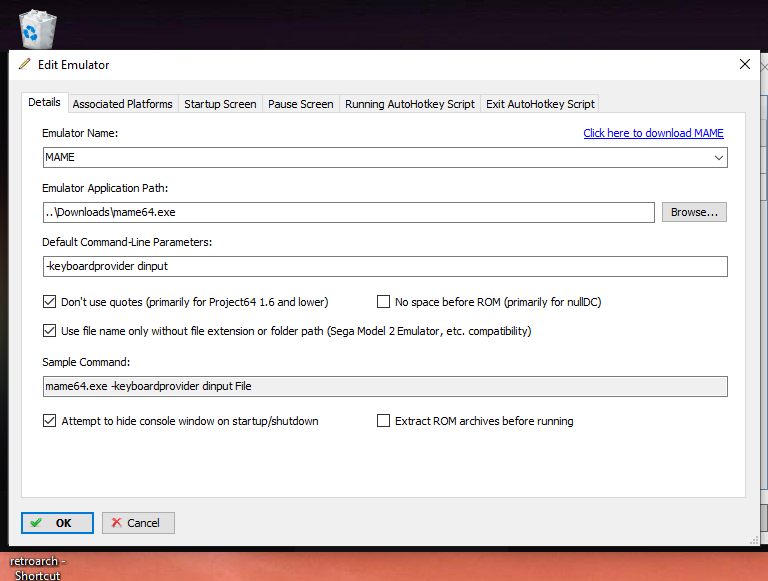Click the Default Command-Line Parameters label
768x581 pixels.
click(127, 242)
